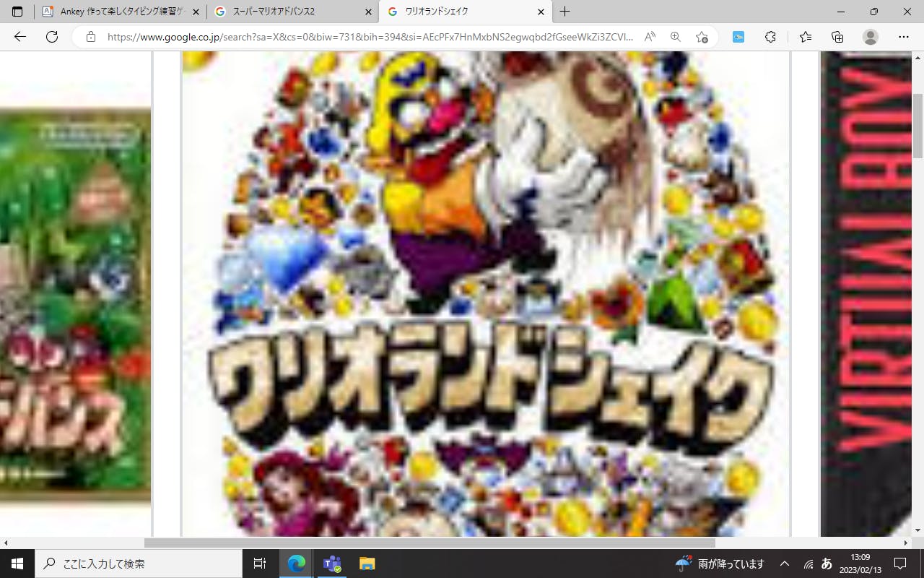Toggle Japanese IME mode indicator あ
The width and height of the screenshot is (924, 578).
[x=827, y=564]
